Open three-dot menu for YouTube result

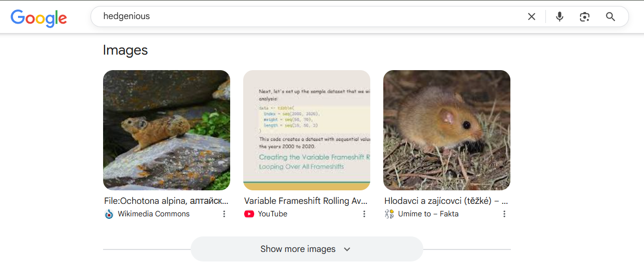click(x=364, y=214)
